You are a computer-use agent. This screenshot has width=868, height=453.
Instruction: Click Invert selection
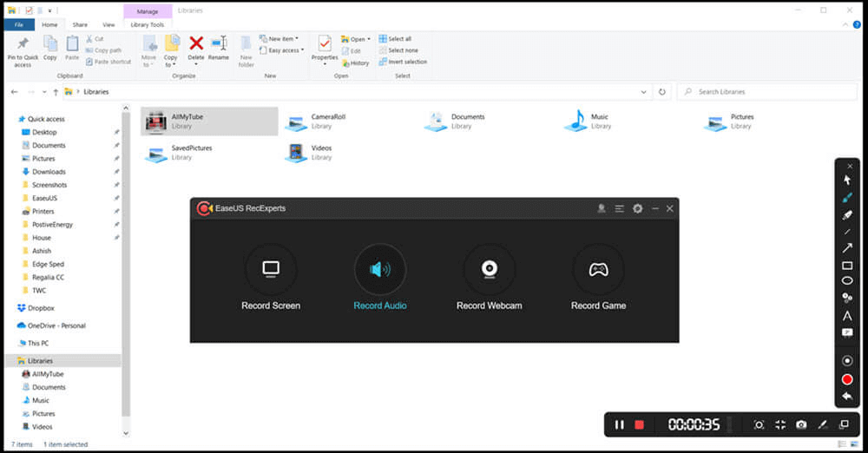[403, 62]
